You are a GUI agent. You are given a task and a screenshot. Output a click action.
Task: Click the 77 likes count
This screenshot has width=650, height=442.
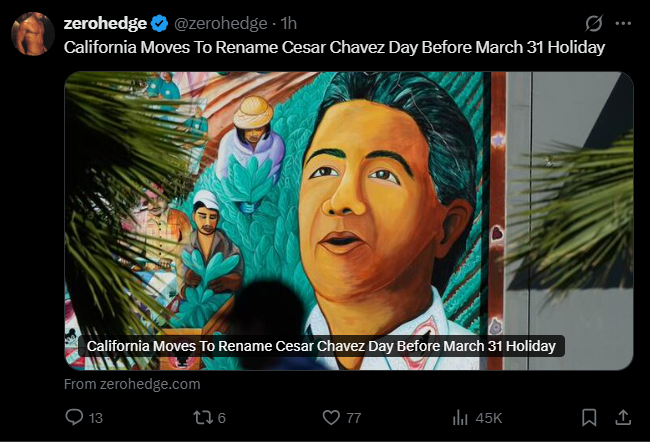click(354, 418)
